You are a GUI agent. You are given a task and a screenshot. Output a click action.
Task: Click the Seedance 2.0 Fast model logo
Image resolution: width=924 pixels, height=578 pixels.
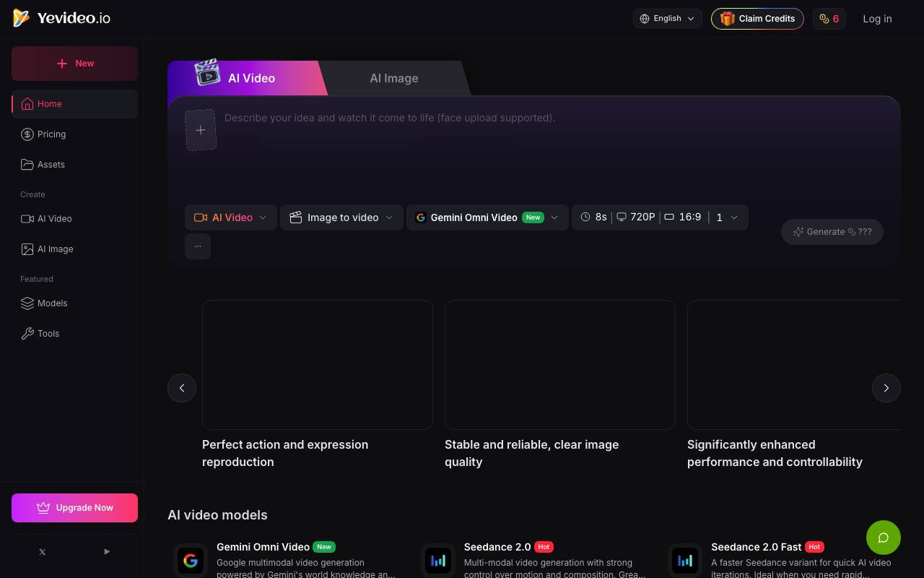685,560
